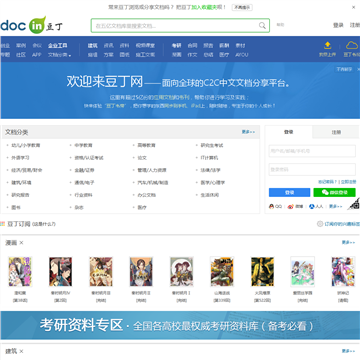
Task: Click the magnifier search icon
Action: tap(262, 26)
